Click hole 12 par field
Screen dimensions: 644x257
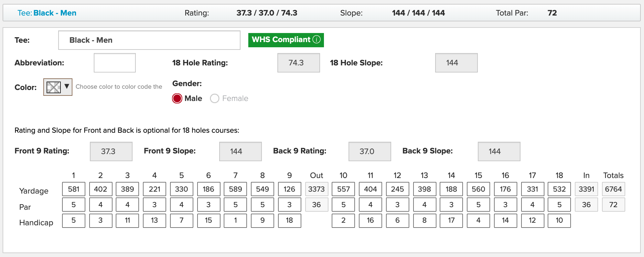[x=397, y=205]
